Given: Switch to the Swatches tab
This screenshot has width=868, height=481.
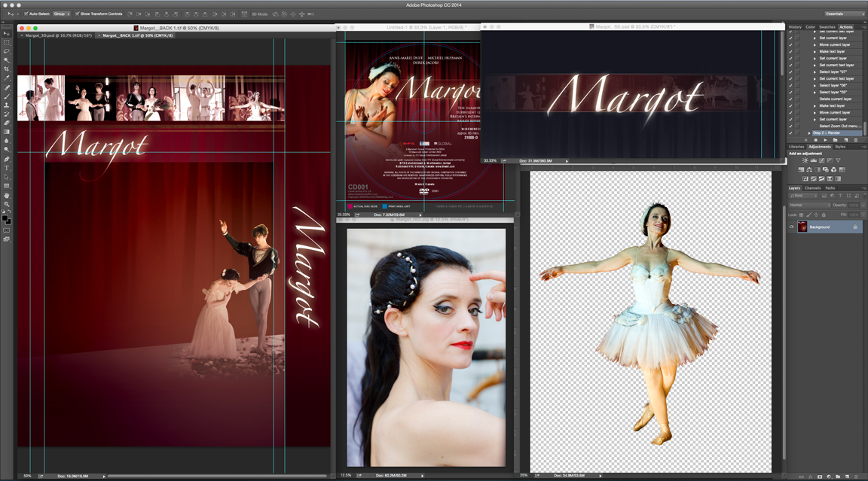Looking at the screenshot, I should click(x=827, y=27).
